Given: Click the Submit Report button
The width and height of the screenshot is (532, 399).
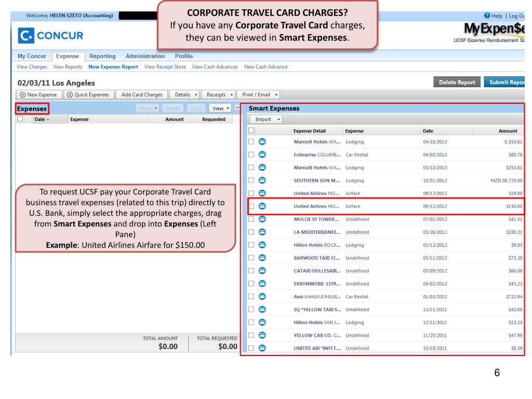Looking at the screenshot, I should [504, 82].
